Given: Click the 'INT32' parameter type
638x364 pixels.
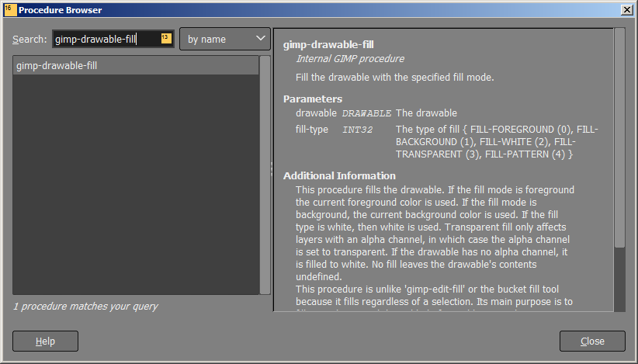Looking at the screenshot, I should click(x=357, y=130).
